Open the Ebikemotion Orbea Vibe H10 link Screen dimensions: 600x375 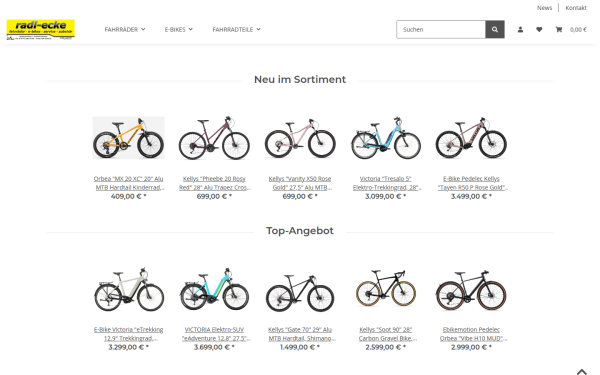[x=471, y=334]
